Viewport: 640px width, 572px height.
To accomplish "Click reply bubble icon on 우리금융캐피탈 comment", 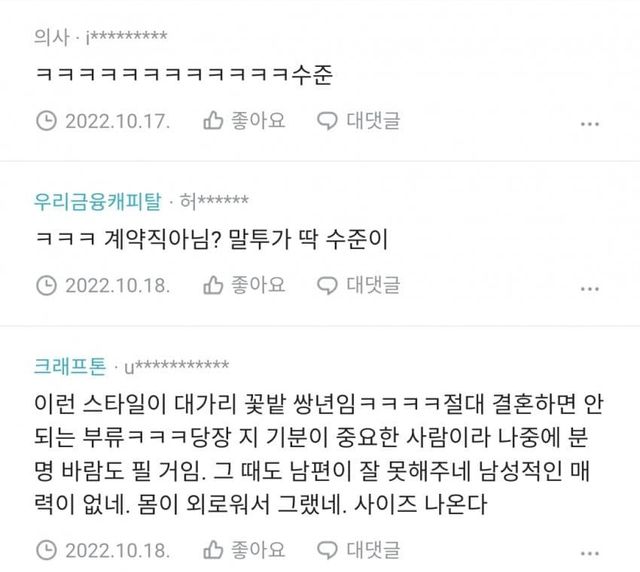I will (x=327, y=285).
